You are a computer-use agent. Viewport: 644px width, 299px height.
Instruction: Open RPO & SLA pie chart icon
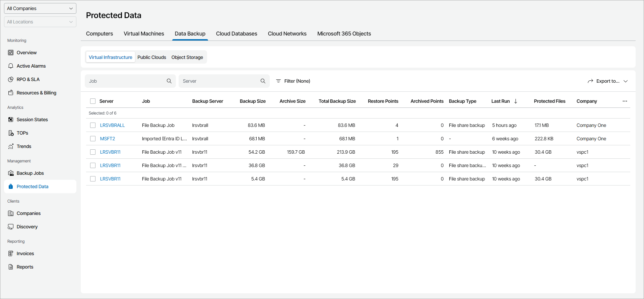pyautogui.click(x=11, y=79)
